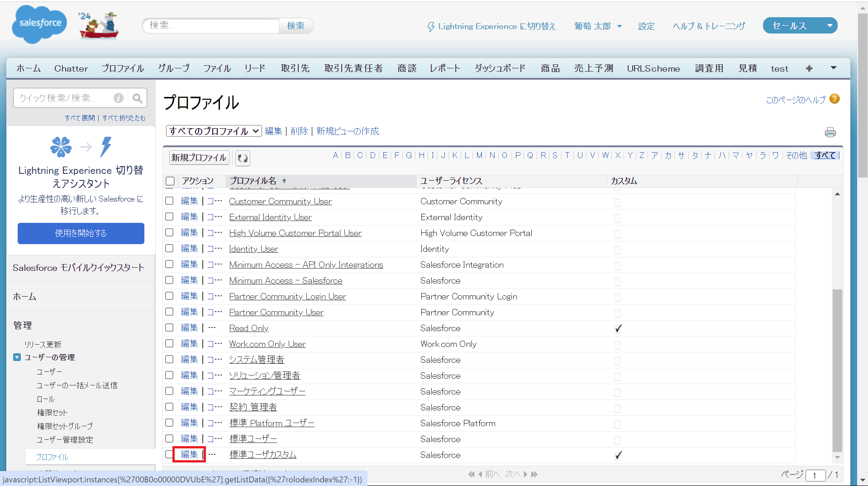Click the info icon in quick search box
The width and height of the screenshot is (868, 486).
119,98
